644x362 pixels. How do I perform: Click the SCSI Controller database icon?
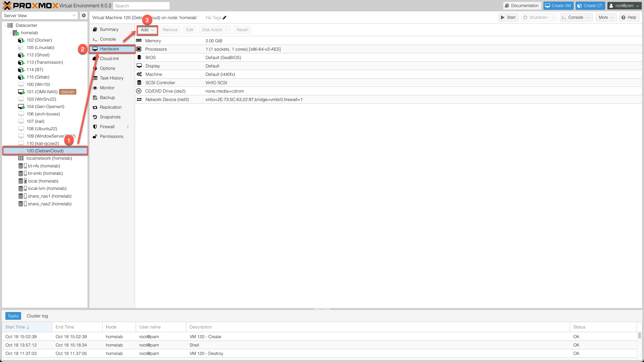pyautogui.click(x=139, y=83)
